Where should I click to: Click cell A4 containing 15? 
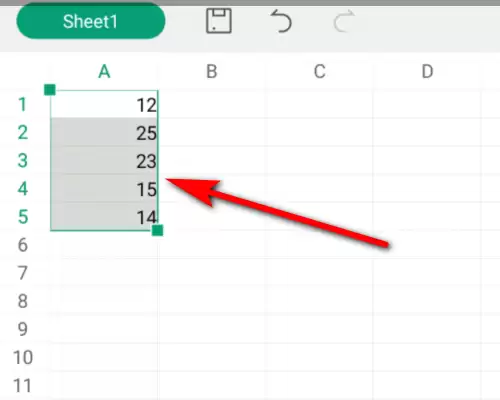(104, 188)
